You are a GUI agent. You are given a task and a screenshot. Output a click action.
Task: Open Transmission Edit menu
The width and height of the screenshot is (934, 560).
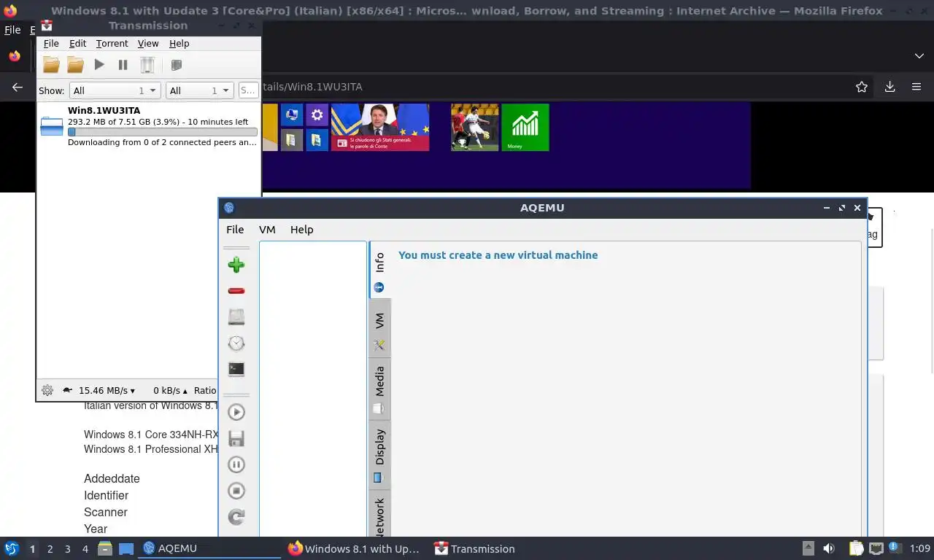[x=77, y=44]
